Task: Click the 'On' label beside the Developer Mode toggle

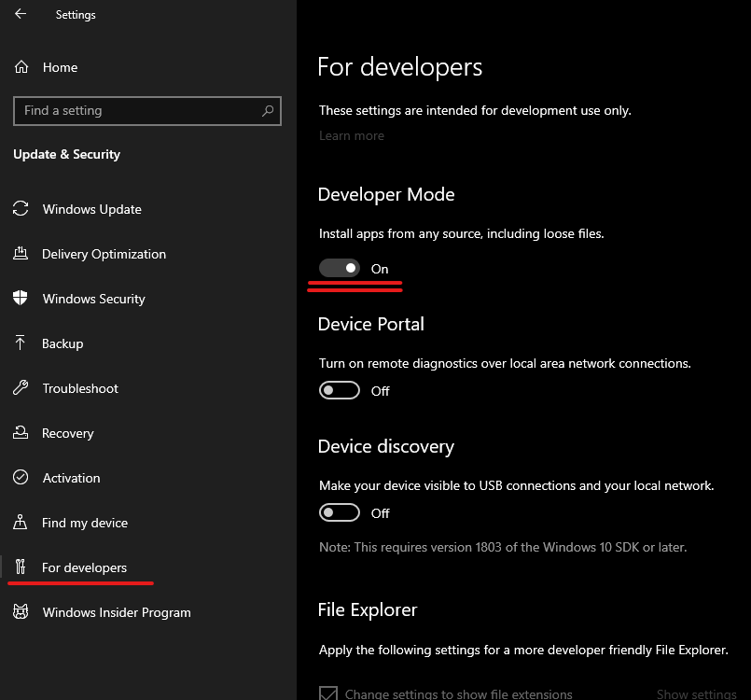Action: [x=380, y=269]
